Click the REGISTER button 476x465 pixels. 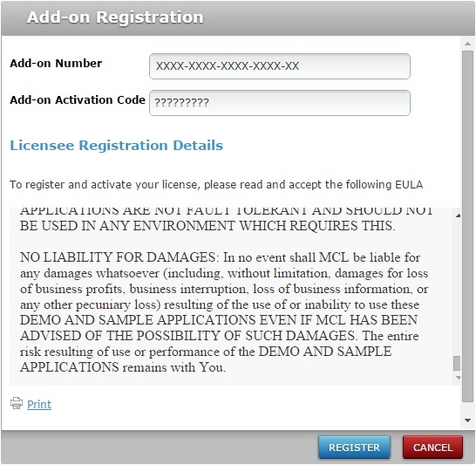(x=354, y=448)
